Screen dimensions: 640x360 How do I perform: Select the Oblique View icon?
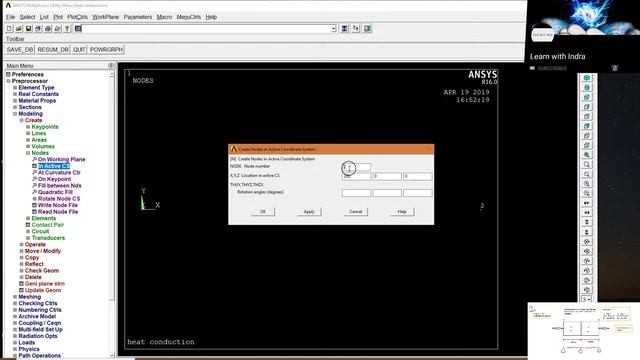pos(587,87)
